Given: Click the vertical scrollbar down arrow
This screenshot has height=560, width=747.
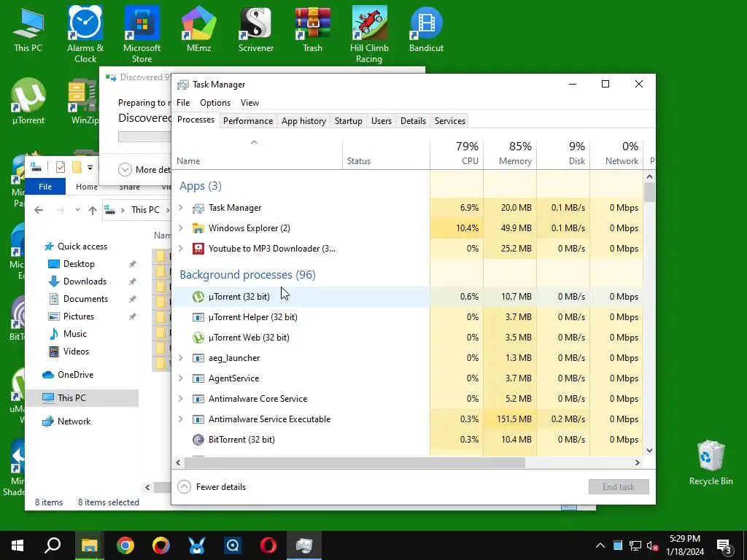Looking at the screenshot, I should pyautogui.click(x=649, y=450).
